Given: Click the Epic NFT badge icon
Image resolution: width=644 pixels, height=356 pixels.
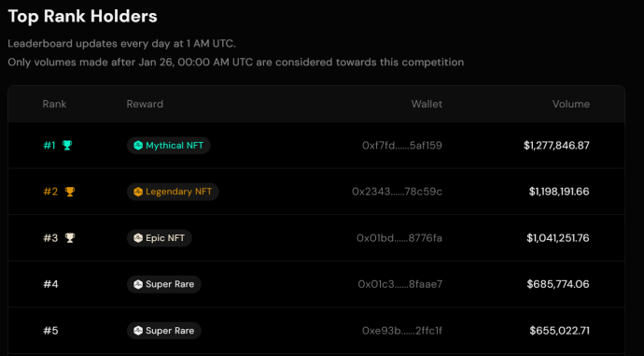Looking at the screenshot, I should (x=138, y=238).
